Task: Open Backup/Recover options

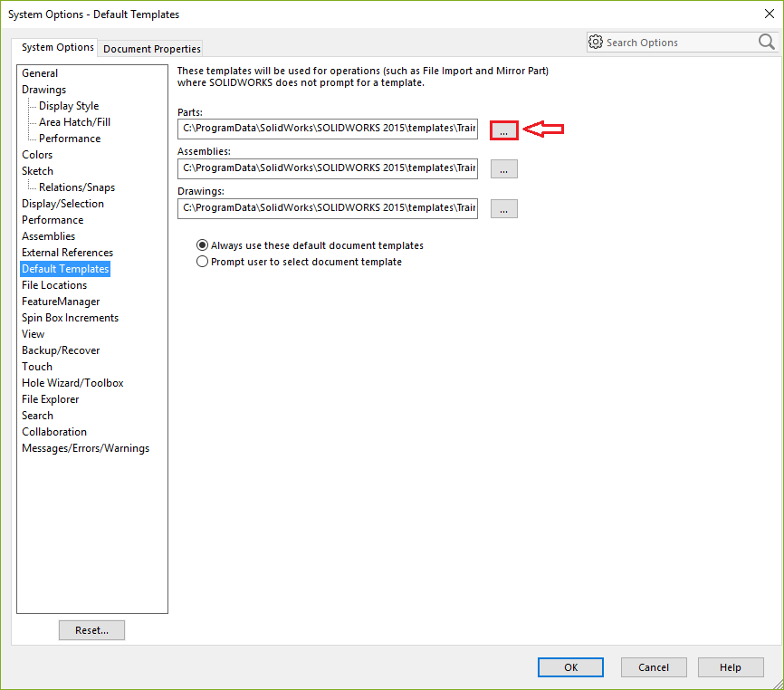Action: (x=61, y=350)
